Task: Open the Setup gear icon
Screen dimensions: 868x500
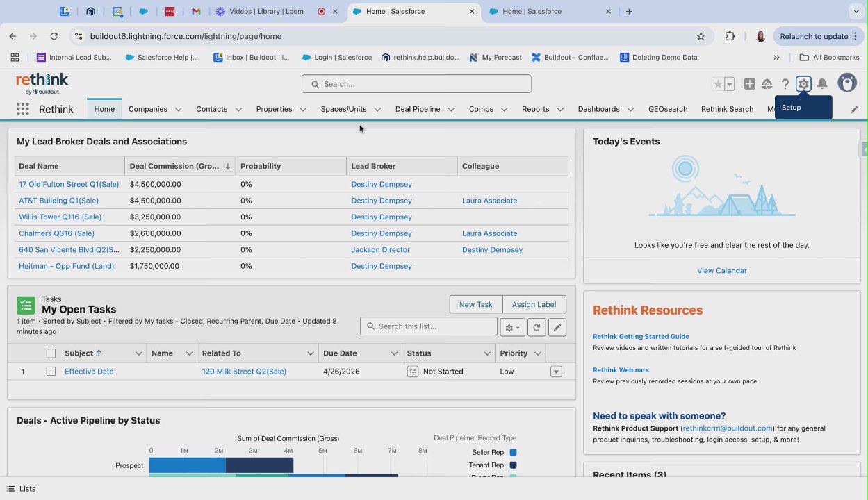Action: pos(803,84)
